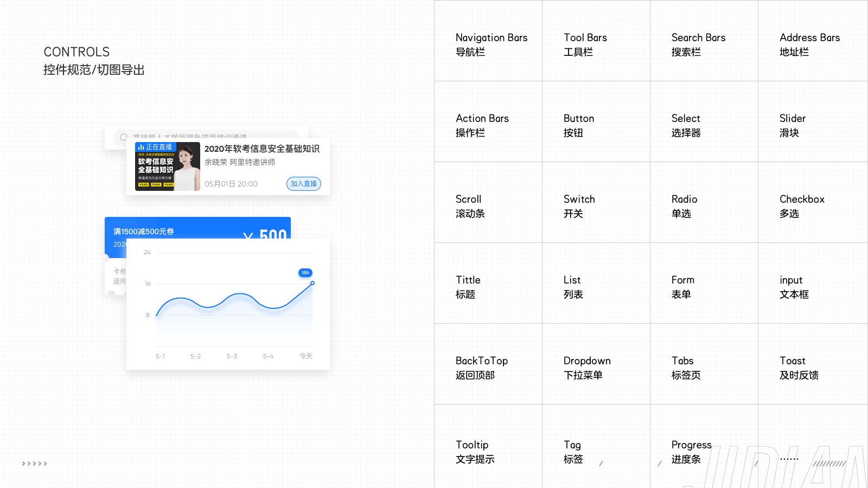868x488 pixels.
Task: Choose the Select 选择器 grid cell
Action: [x=704, y=121]
